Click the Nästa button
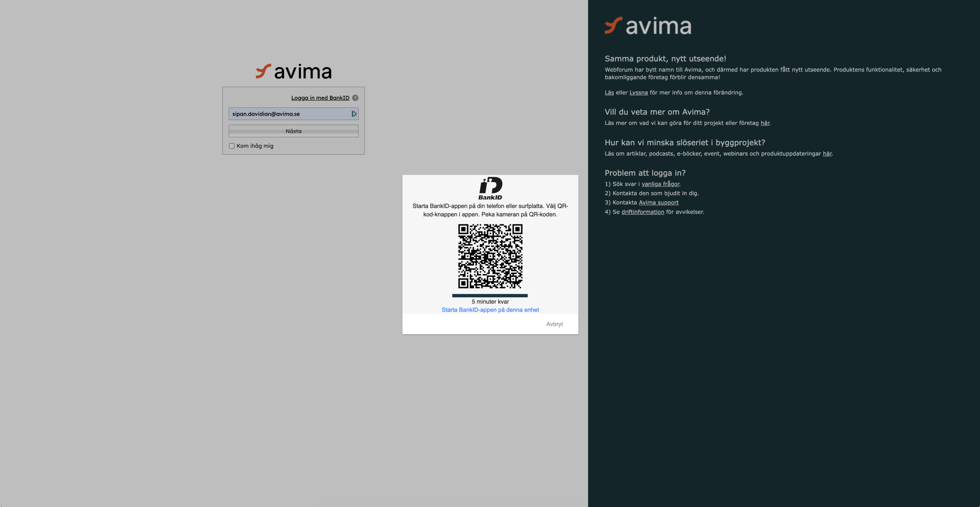 coord(293,131)
